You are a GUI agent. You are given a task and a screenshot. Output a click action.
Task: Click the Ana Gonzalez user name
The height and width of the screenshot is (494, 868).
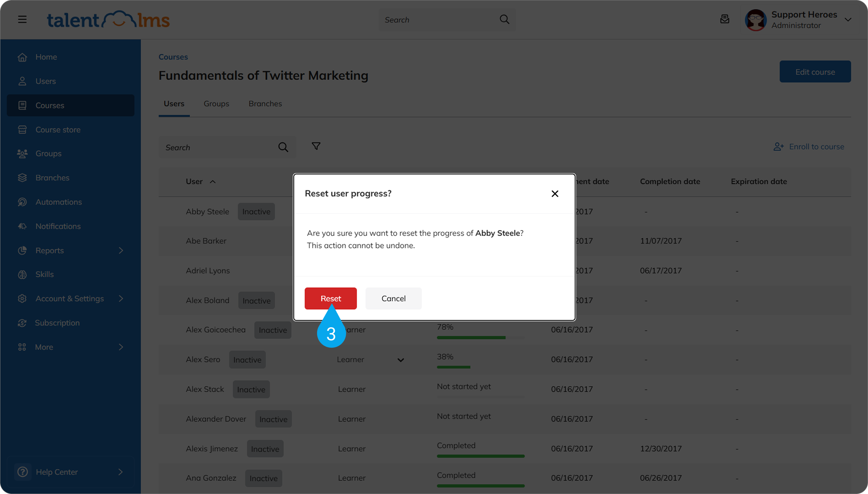click(x=211, y=478)
